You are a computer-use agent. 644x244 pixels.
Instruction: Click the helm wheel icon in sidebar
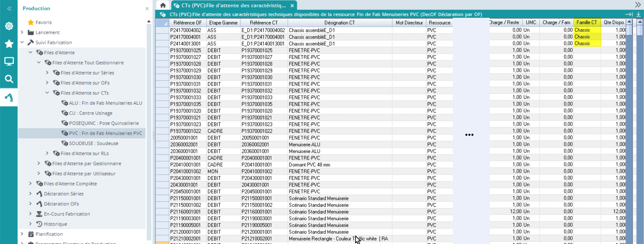click(9, 26)
